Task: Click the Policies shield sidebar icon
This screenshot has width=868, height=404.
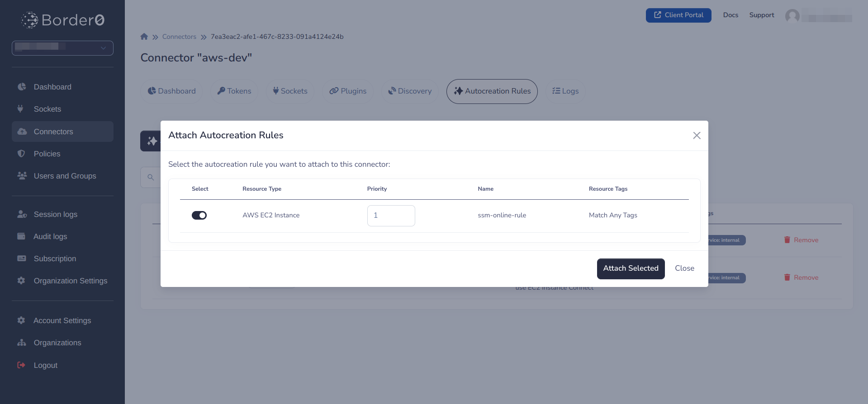Action: tap(21, 154)
